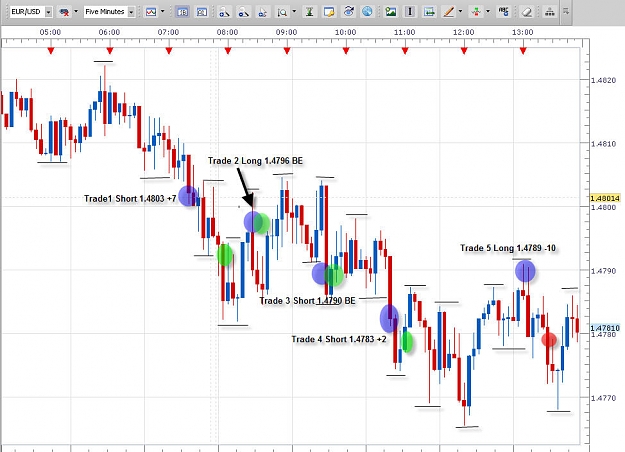
Task: Click the eraser tool icon
Action: point(527,12)
